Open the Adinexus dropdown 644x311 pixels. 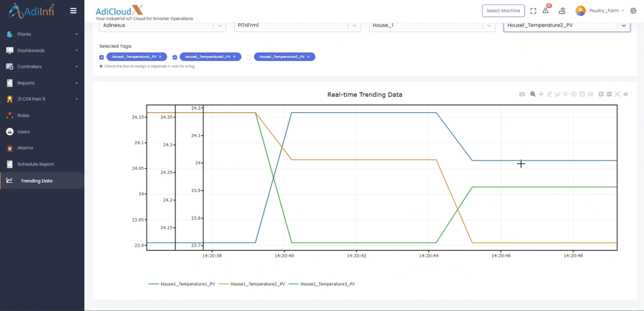tap(163, 26)
